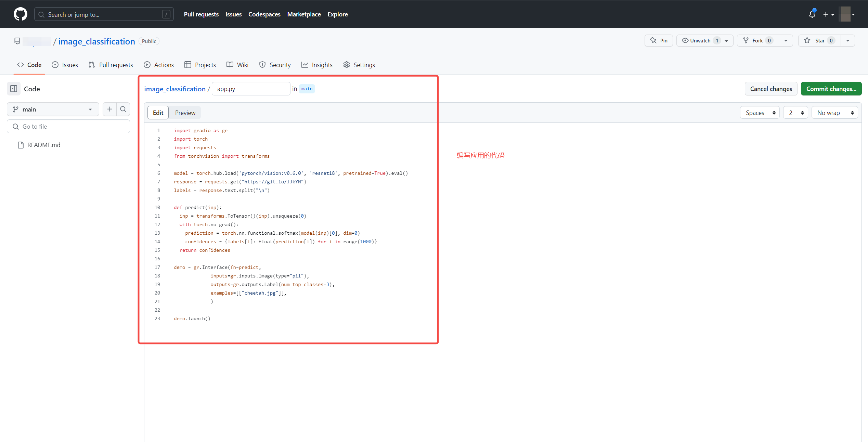This screenshot has width=868, height=442.
Task: Select the Edit mode toggle
Action: 158,113
